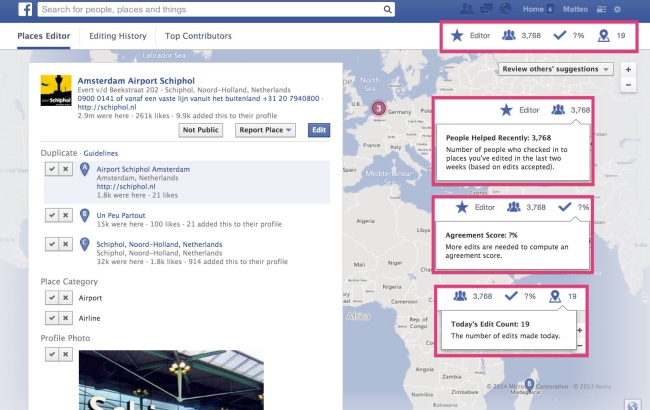The width and height of the screenshot is (650, 410).
Task: Click "2.9m were here · 261k likes" text
Action: tap(124, 116)
